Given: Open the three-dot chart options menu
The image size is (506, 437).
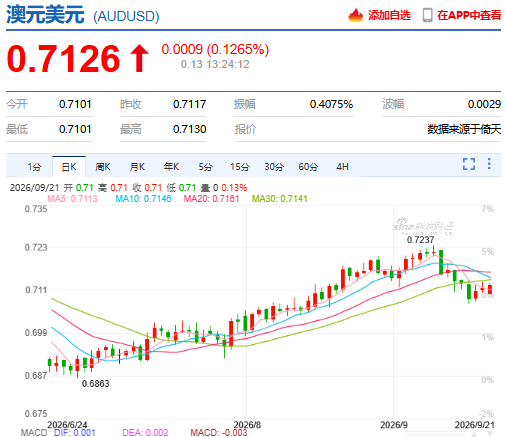Looking at the screenshot, I should click(489, 164).
